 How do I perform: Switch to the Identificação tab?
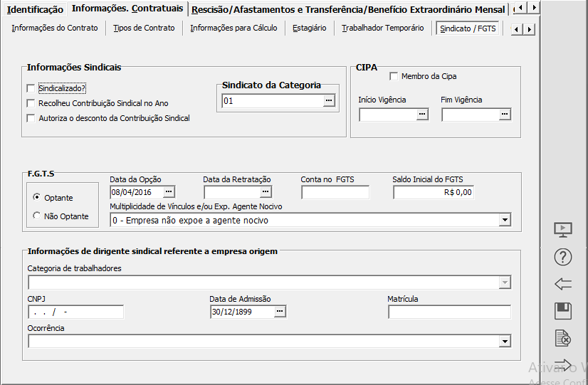pyautogui.click(x=35, y=9)
